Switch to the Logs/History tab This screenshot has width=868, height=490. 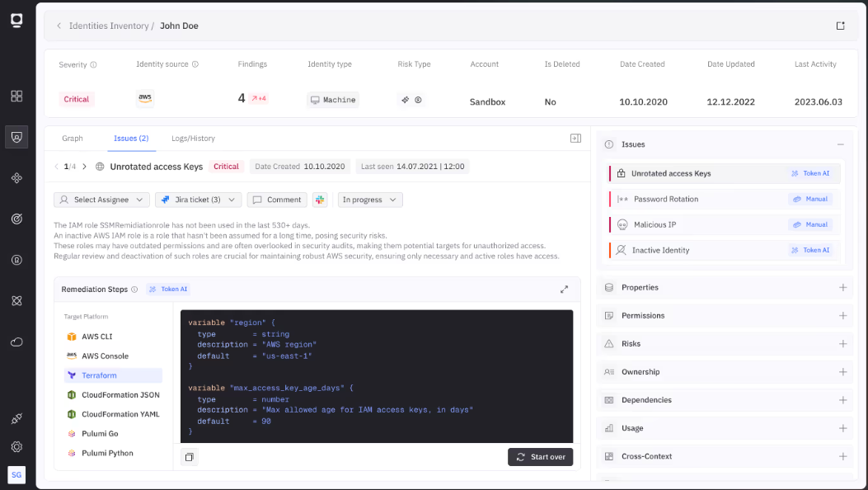coord(193,139)
